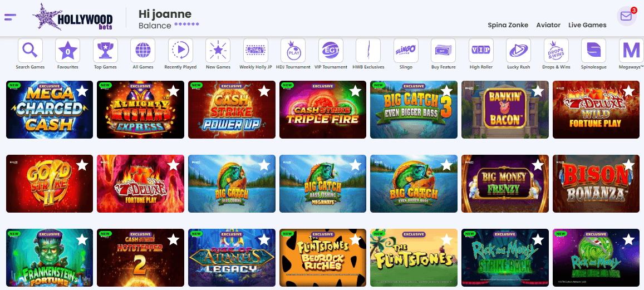Launch Flintstones Bedrock Riches game

point(323,258)
